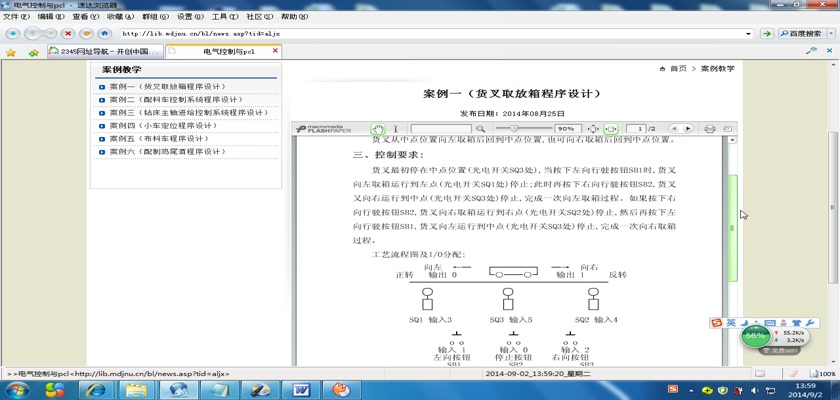This screenshot has width=840, height=400.
Task: Click the green go arrow beside the address bar
Action: pyautogui.click(x=767, y=33)
